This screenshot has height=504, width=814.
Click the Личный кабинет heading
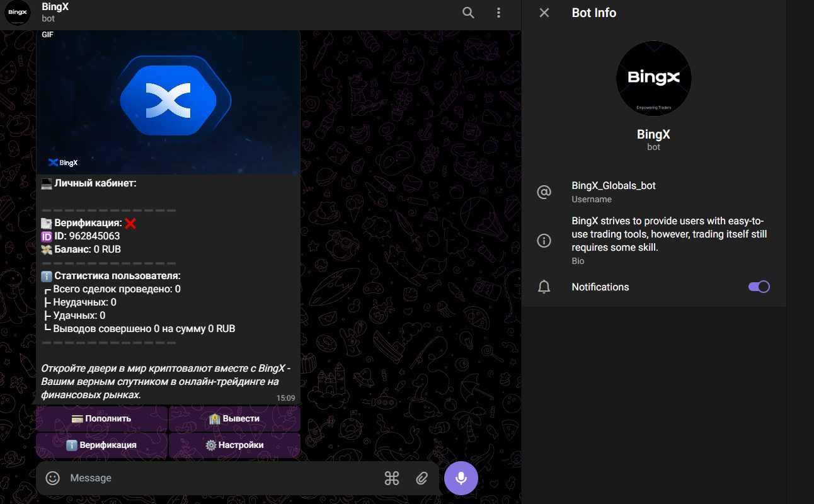[x=88, y=183]
